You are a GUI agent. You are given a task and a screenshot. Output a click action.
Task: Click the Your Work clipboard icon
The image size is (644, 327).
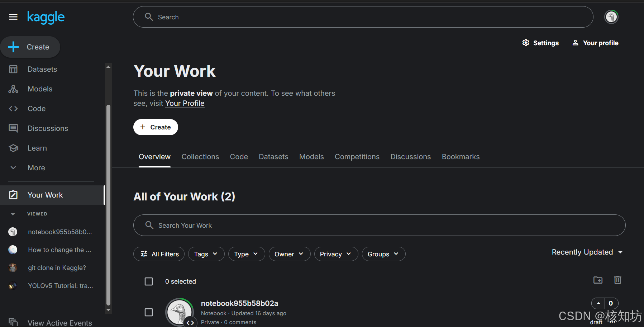13,195
